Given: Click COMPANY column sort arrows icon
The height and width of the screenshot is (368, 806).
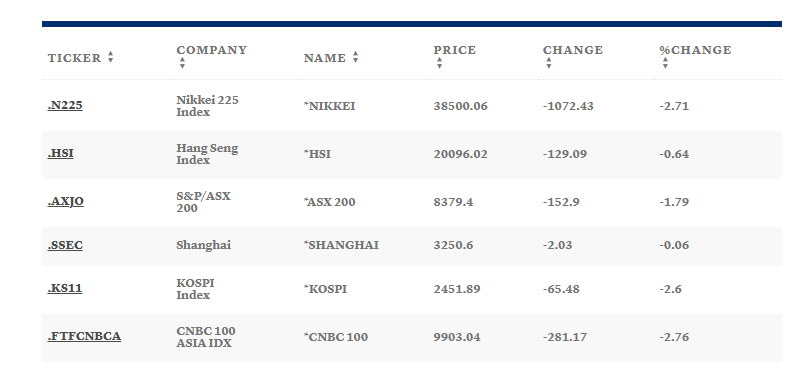Looking at the screenshot, I should point(182,63).
